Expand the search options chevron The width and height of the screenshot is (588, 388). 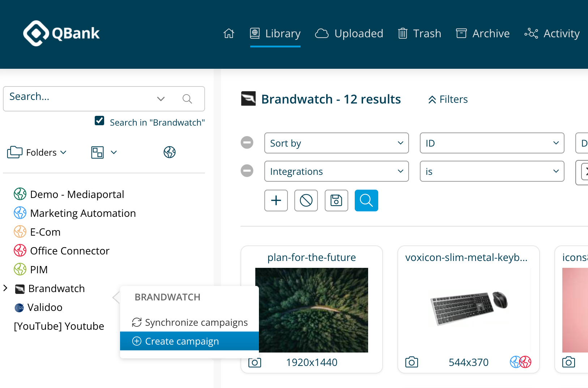161,99
